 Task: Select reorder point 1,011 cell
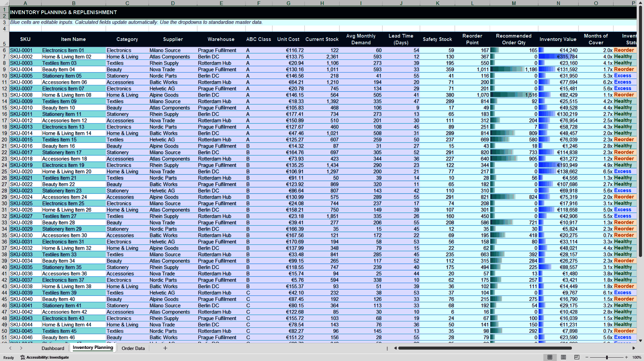click(x=472, y=69)
